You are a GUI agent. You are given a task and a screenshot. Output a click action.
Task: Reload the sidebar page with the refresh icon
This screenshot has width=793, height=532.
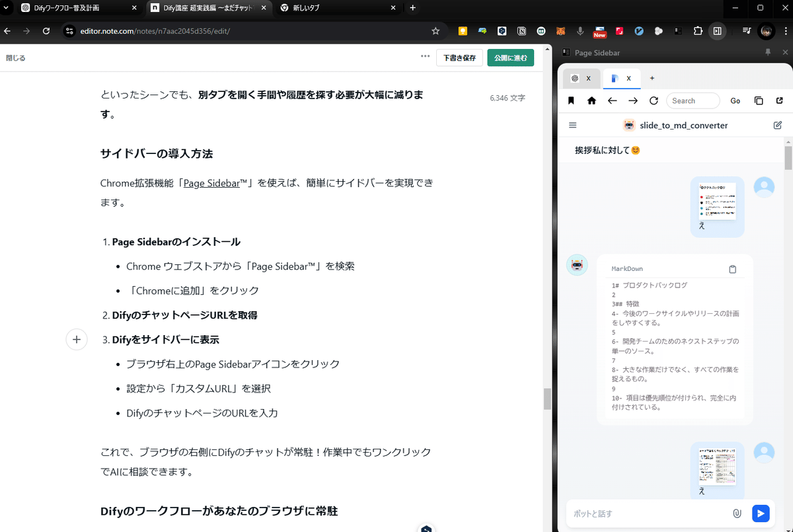[654, 100]
